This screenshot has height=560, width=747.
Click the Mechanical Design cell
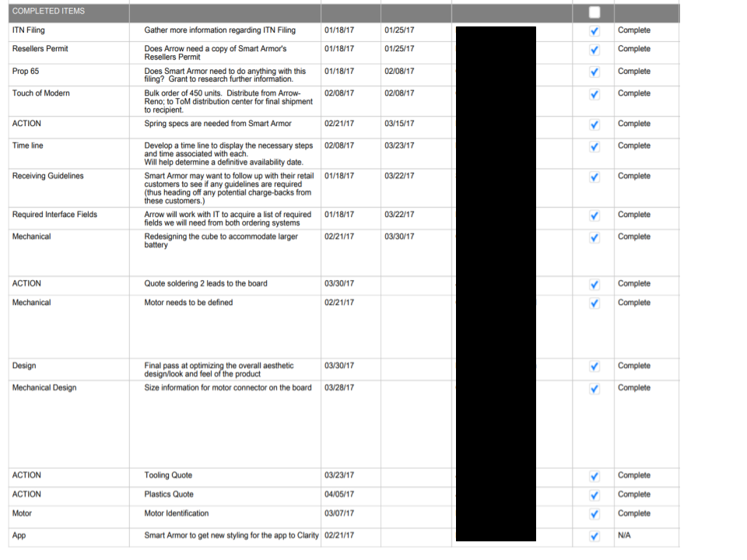click(68, 424)
